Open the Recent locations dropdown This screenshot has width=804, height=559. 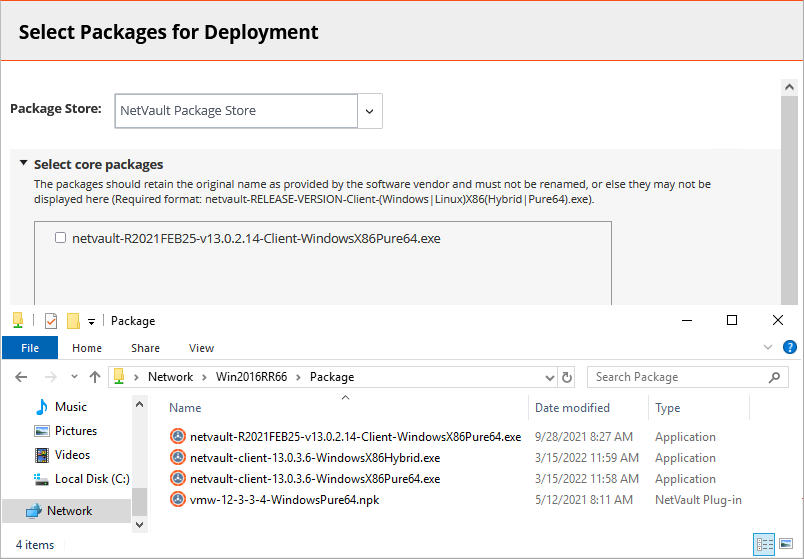point(74,376)
